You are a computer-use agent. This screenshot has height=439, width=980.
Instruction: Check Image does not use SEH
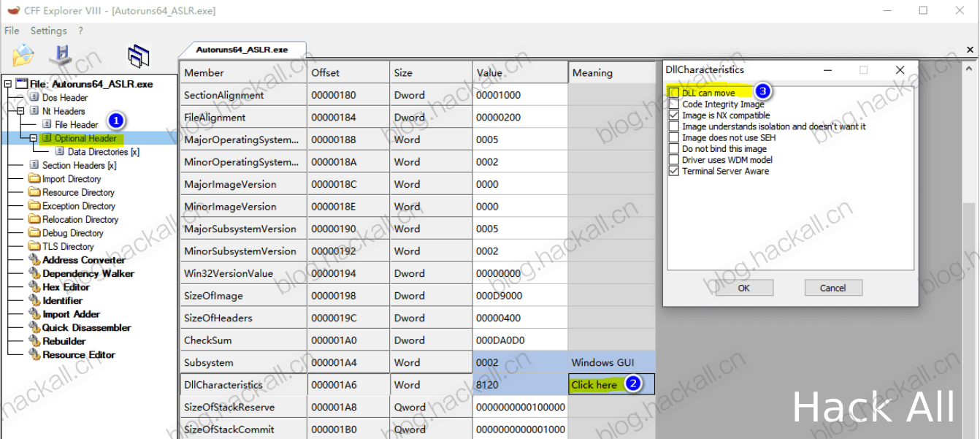674,137
